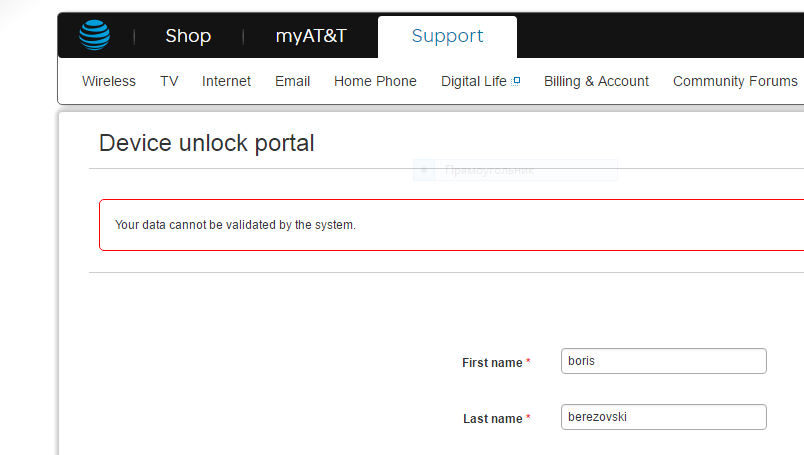
Task: Open the Internet support section
Action: click(x=226, y=81)
